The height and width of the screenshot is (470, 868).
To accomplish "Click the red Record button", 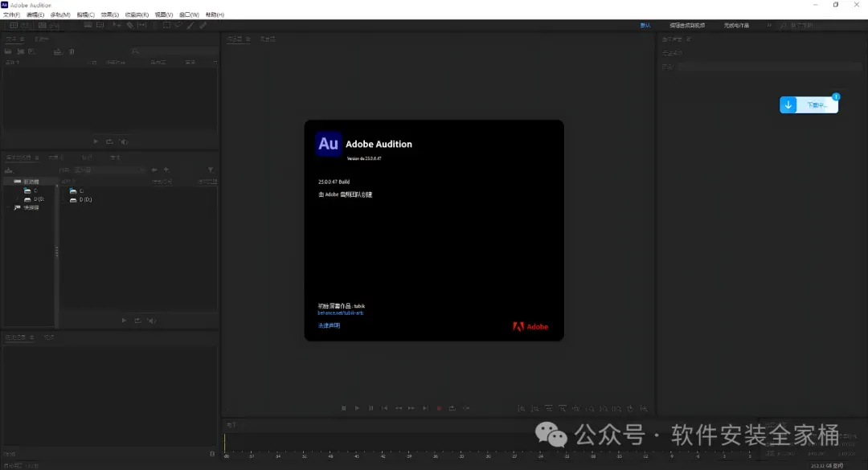I will click(439, 408).
